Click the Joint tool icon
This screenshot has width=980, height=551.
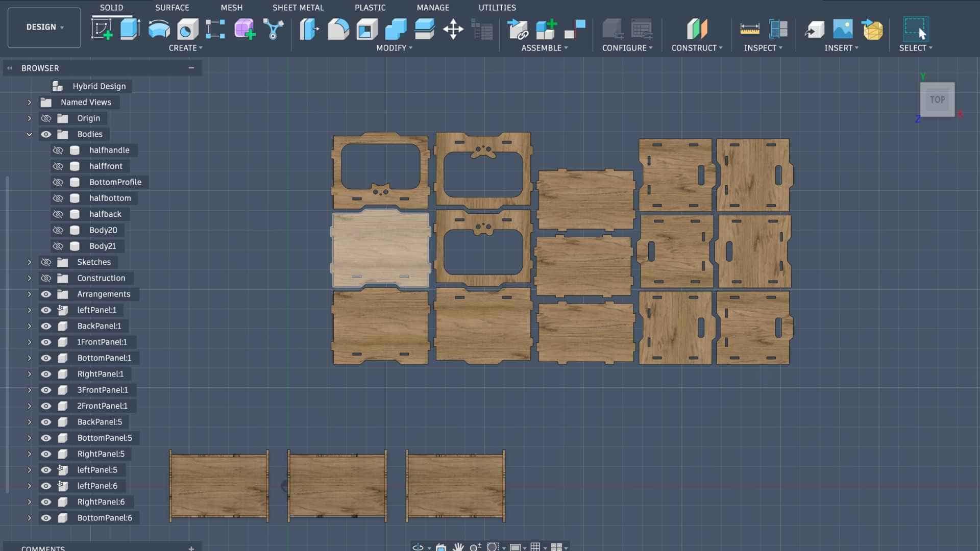575,29
